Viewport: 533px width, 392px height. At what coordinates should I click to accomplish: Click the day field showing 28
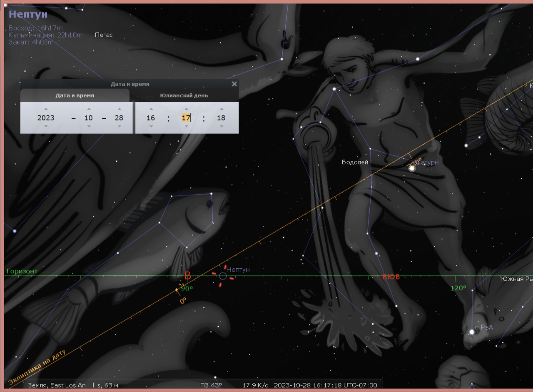pos(119,118)
